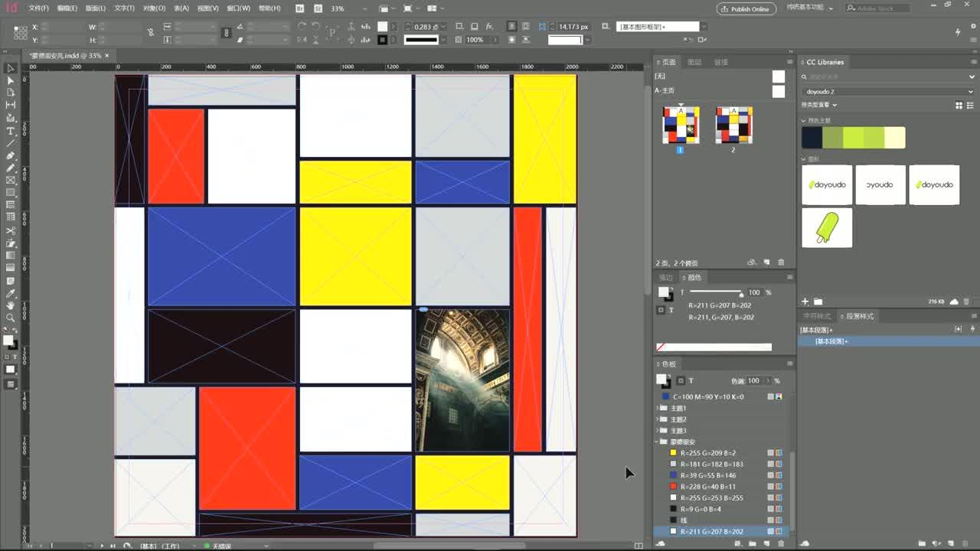Open the stroke style line dropdown
Screen dimensions: 980x551
click(x=443, y=40)
